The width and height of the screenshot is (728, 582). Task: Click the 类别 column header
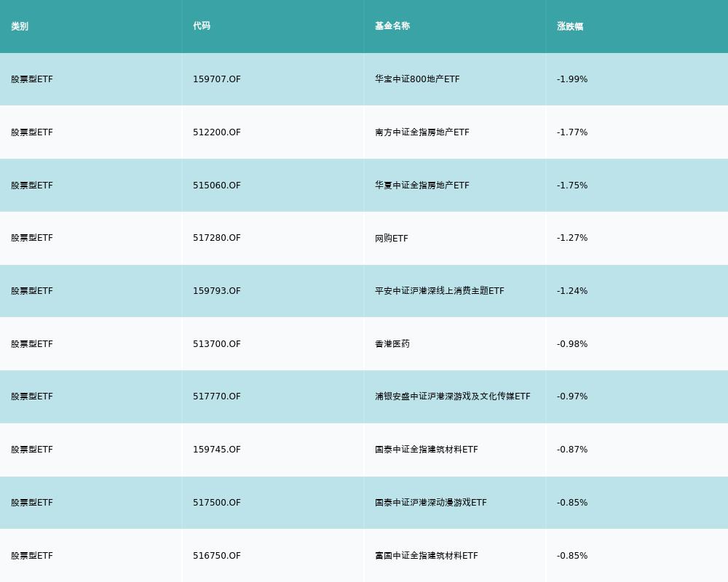click(20, 26)
